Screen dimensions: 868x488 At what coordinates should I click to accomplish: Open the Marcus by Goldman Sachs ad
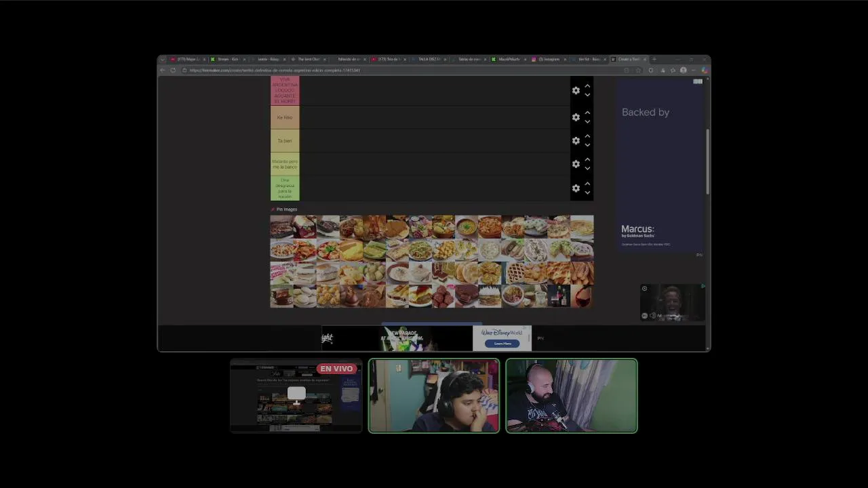661,166
